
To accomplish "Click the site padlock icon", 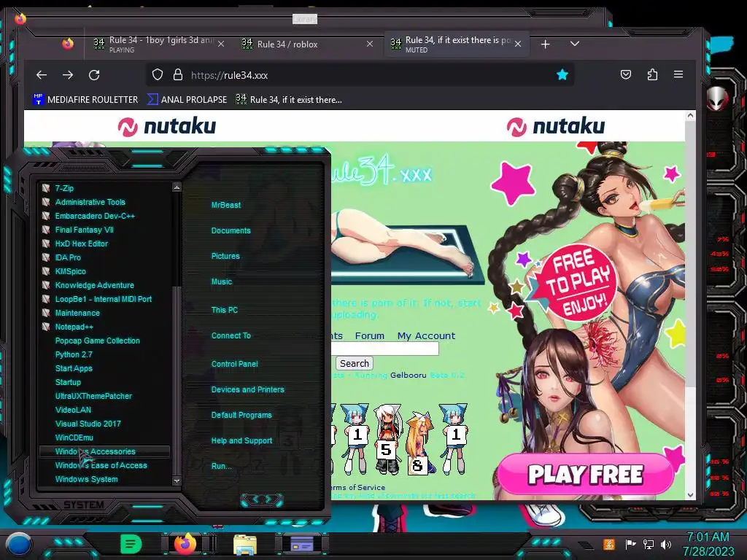I will (x=178, y=75).
